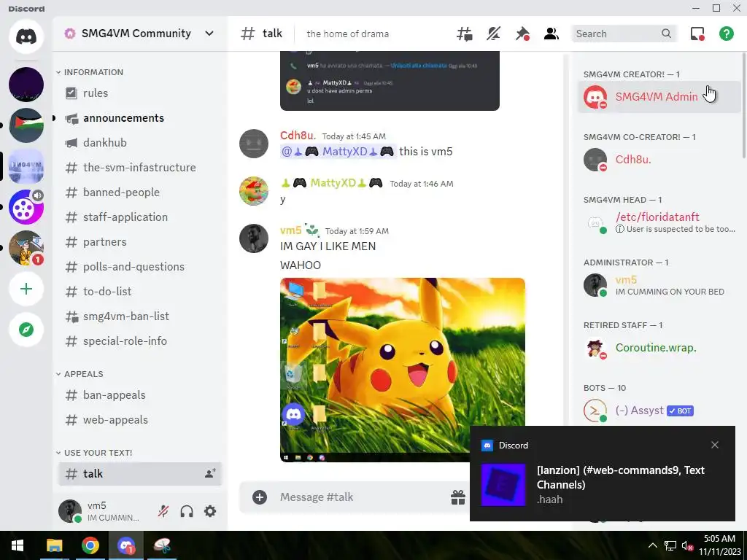Open the partners channel
The height and width of the screenshot is (560, 747).
(x=139, y=241)
